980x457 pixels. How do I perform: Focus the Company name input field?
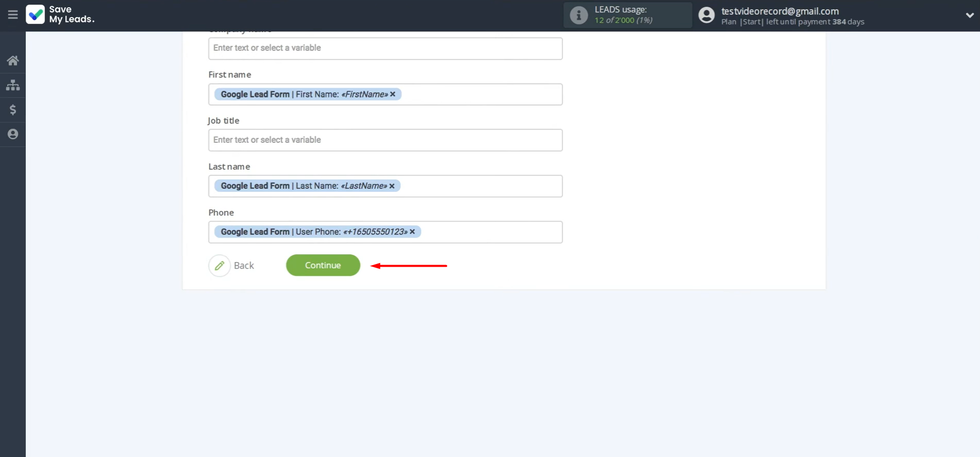click(x=385, y=48)
